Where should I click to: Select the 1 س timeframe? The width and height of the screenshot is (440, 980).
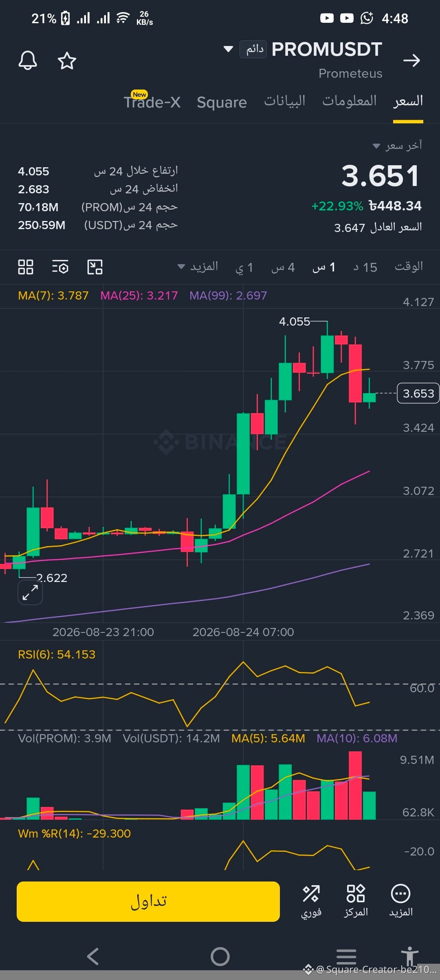(324, 267)
